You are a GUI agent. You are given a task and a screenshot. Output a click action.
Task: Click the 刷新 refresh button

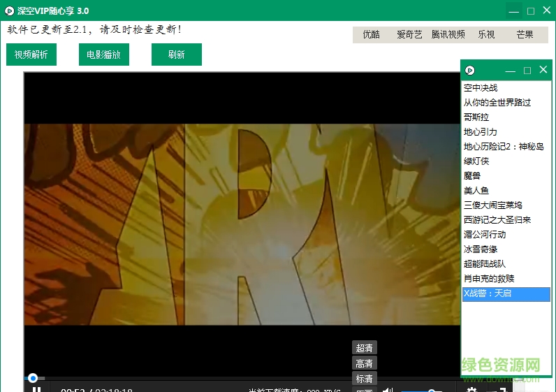(x=177, y=55)
